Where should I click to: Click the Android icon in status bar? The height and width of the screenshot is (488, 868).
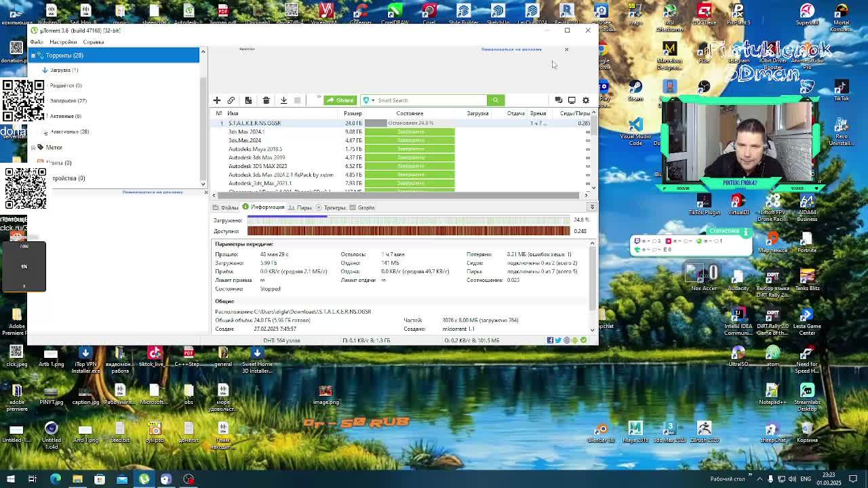click(575, 340)
